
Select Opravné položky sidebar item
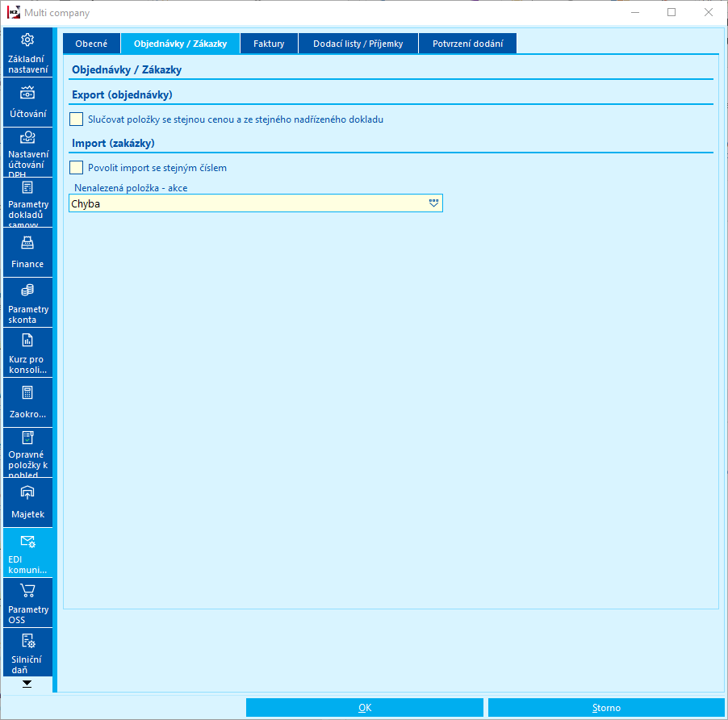coord(27,453)
